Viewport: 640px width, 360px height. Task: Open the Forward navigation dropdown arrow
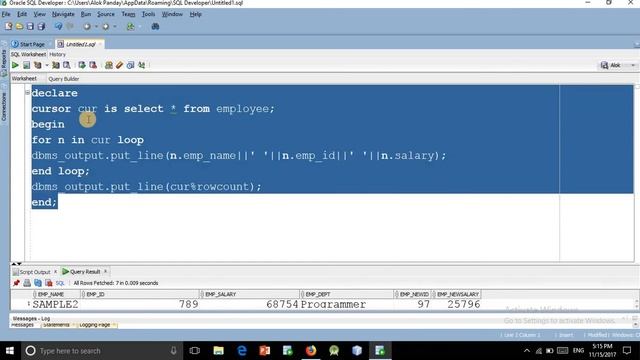pos(115,27)
